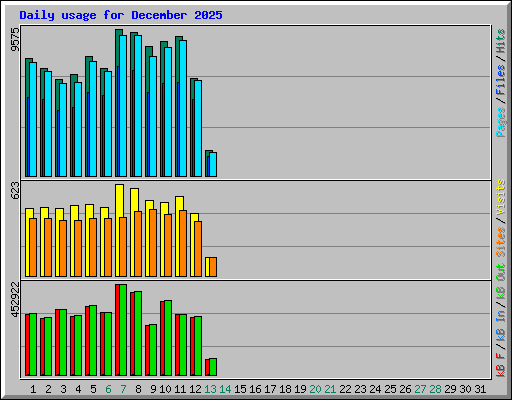Click the 9575 value on the top axis

point(15,40)
